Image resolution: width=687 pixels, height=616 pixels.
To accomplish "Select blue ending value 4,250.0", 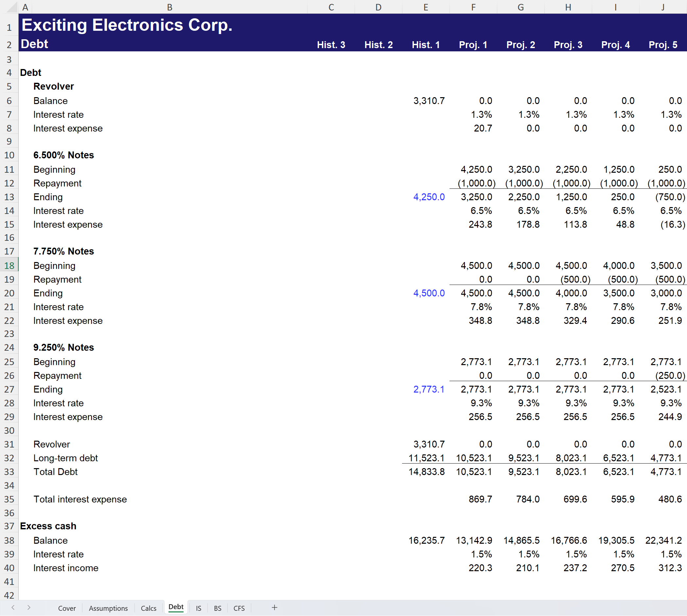I will 429,197.
